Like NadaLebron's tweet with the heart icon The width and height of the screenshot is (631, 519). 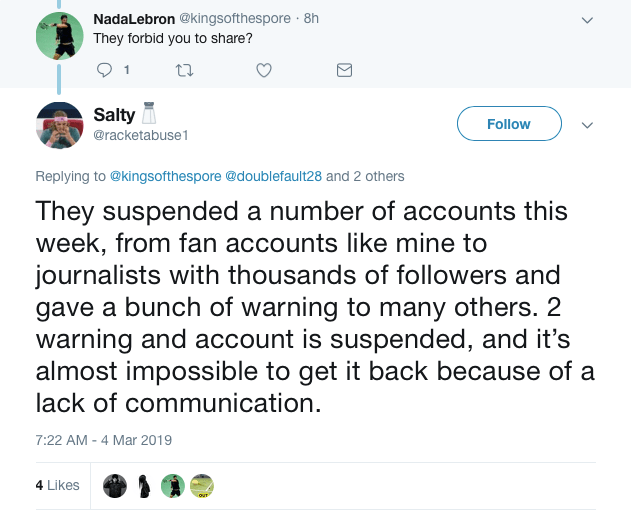263,70
